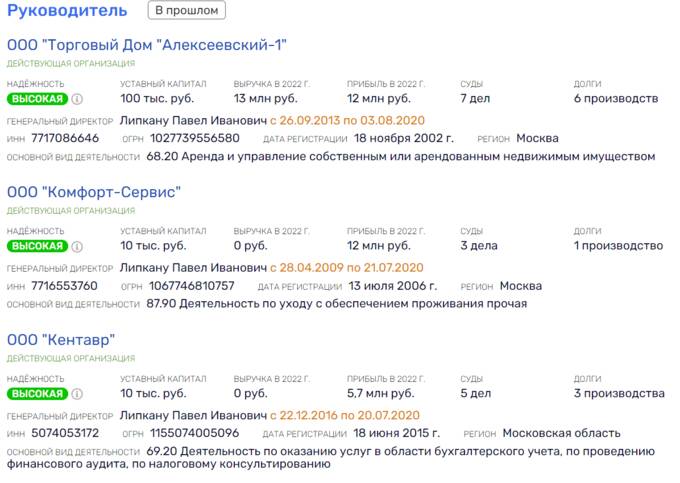This screenshot has height=483, width=680.
Task: Open ООО "Кентавр" company link
Action: 61,340
